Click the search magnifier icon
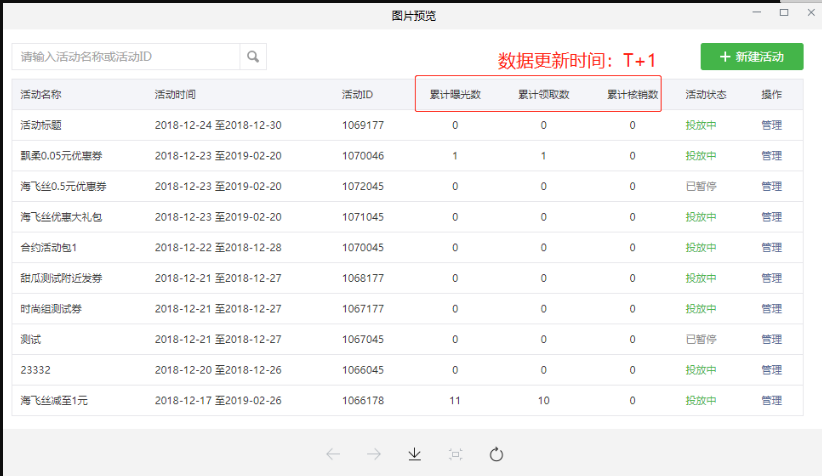 [253, 57]
